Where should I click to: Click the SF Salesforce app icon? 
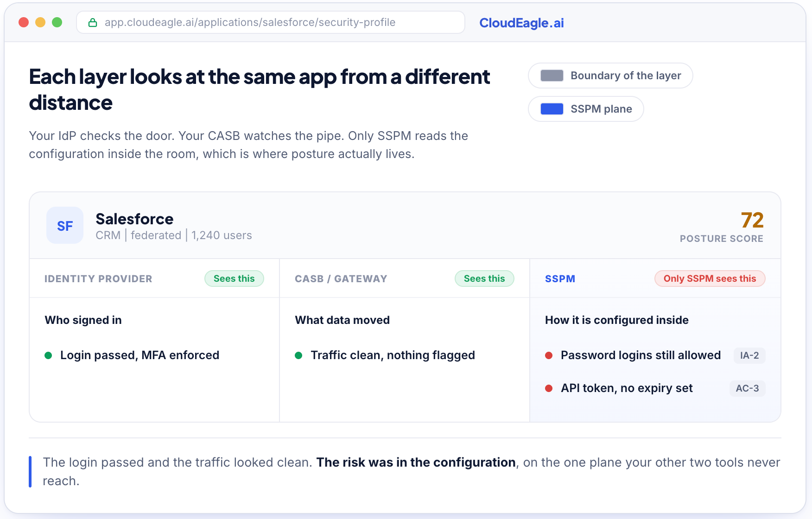pos(65,226)
